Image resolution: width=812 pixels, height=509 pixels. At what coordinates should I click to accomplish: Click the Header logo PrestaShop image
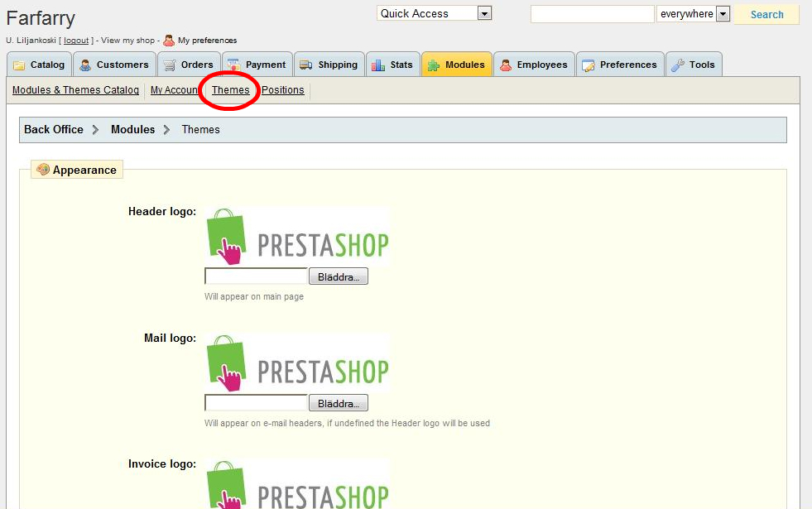(x=297, y=237)
